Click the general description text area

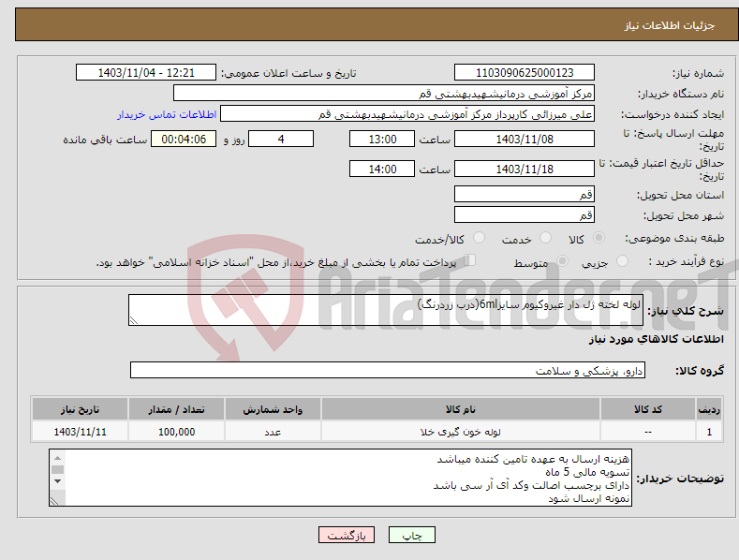(x=386, y=310)
